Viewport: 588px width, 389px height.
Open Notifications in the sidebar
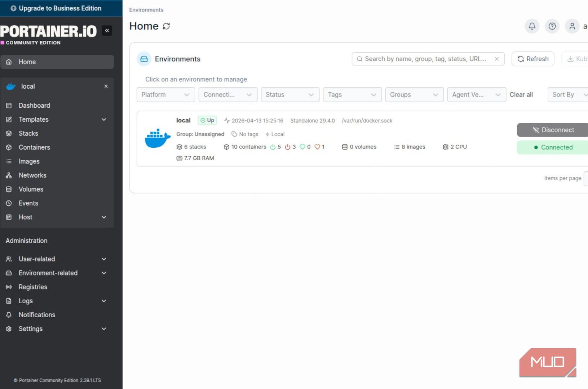tap(57, 315)
